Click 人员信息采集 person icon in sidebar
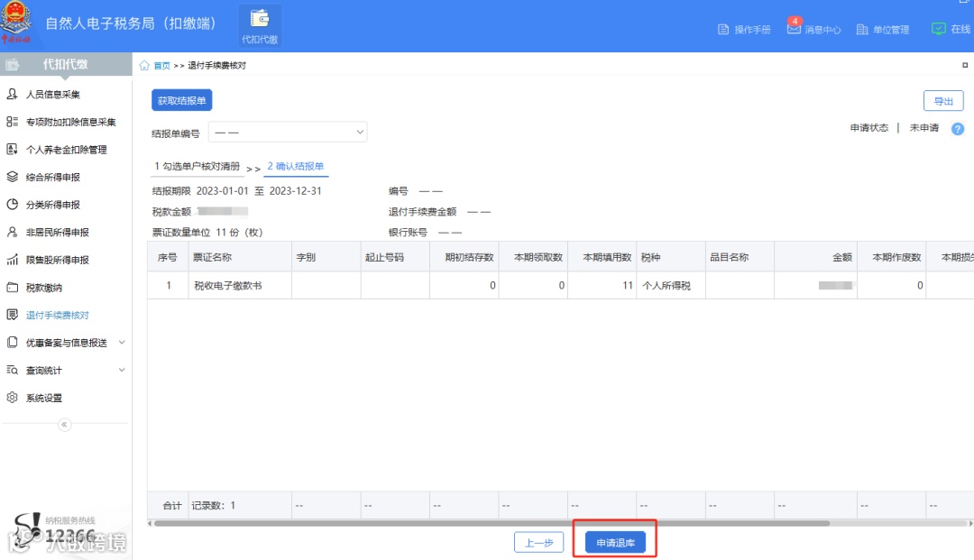This screenshot has height=560, width=974. [x=12, y=94]
